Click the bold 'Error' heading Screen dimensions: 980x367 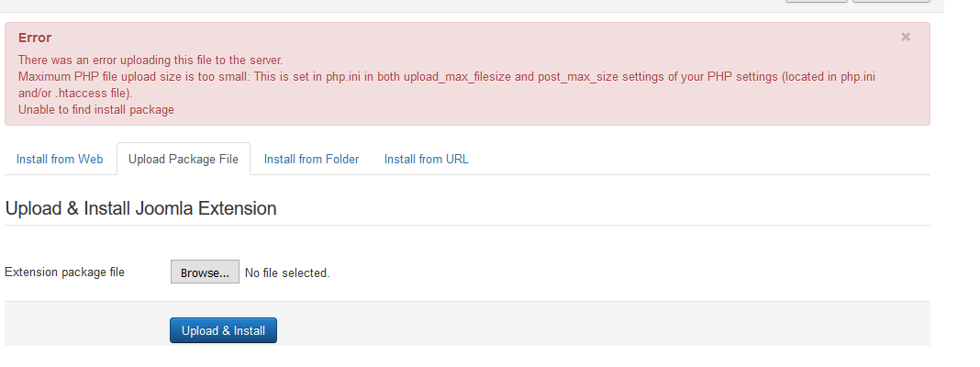[35, 38]
